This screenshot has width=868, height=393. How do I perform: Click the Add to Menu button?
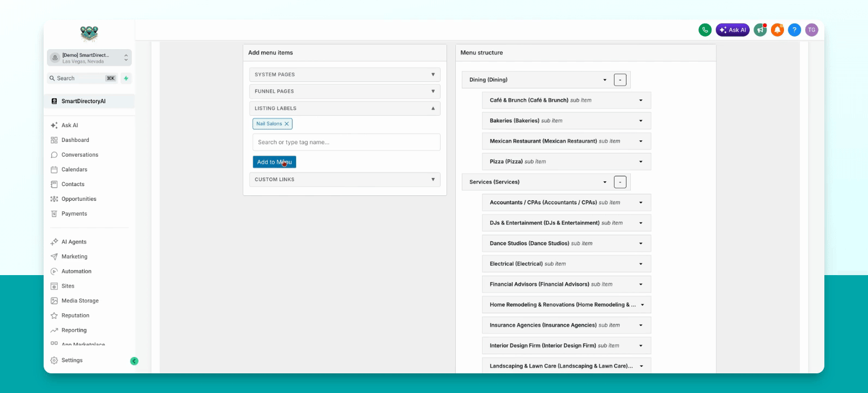[x=274, y=162]
